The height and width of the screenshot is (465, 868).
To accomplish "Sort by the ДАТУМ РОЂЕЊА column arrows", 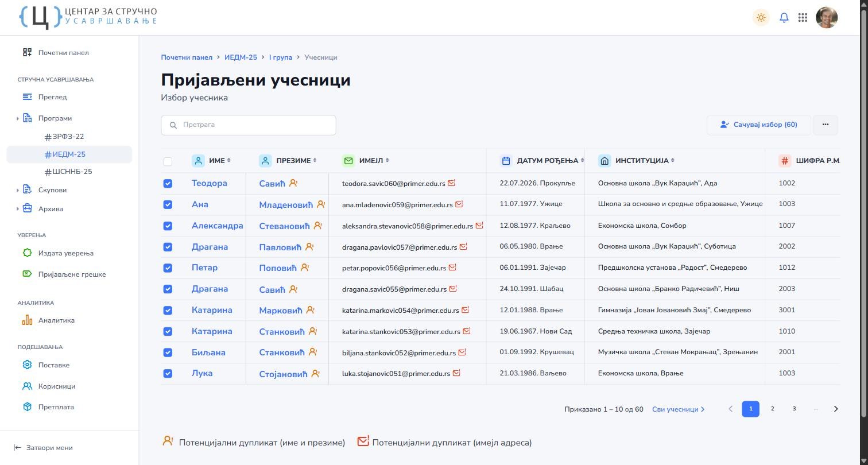I will (582, 161).
